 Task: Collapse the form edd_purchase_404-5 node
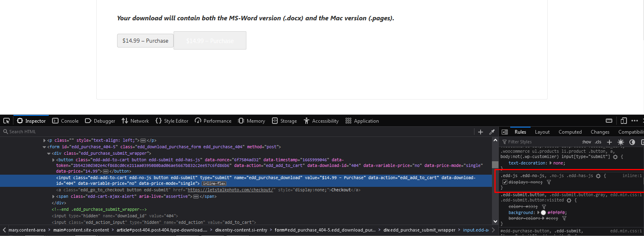[x=44, y=147]
